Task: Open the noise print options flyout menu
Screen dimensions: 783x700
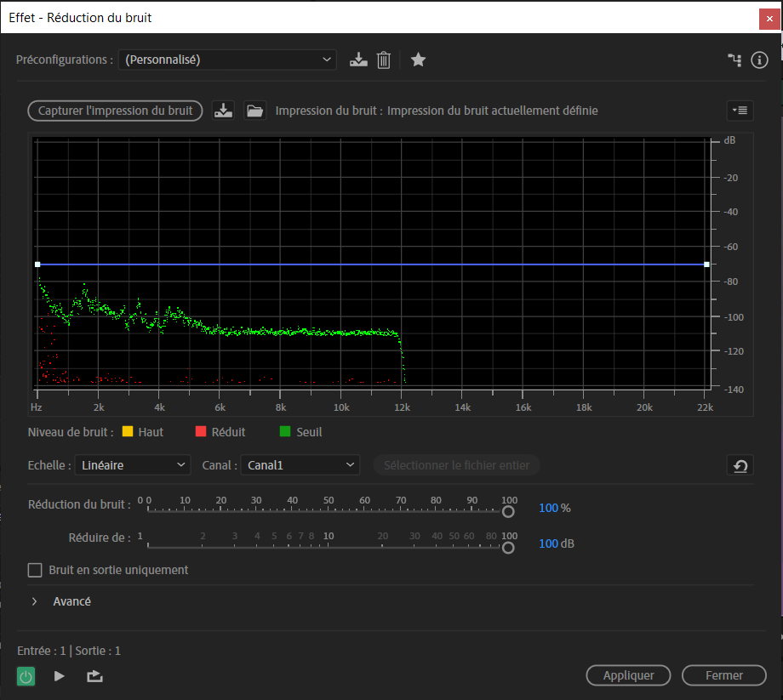Action: tap(740, 110)
